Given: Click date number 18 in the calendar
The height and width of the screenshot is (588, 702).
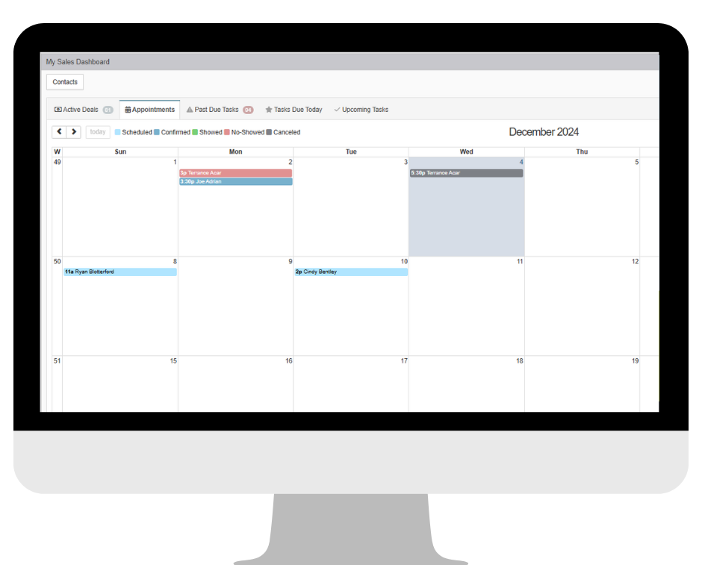Looking at the screenshot, I should point(520,360).
